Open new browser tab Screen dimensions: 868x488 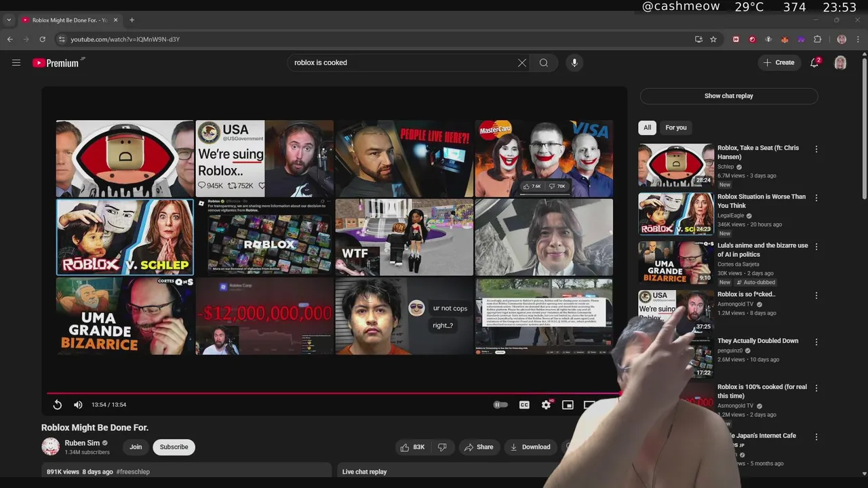[x=132, y=20]
